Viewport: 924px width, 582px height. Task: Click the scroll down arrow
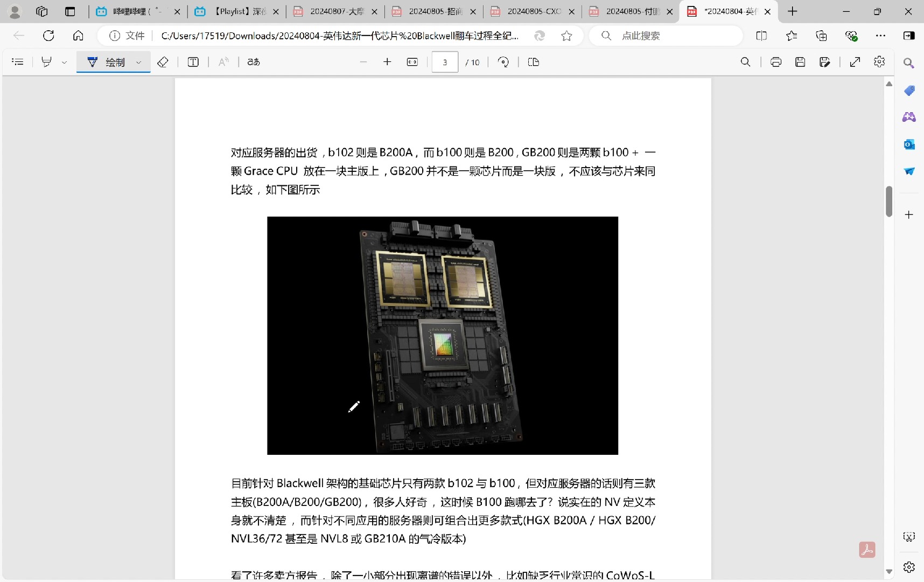889,571
